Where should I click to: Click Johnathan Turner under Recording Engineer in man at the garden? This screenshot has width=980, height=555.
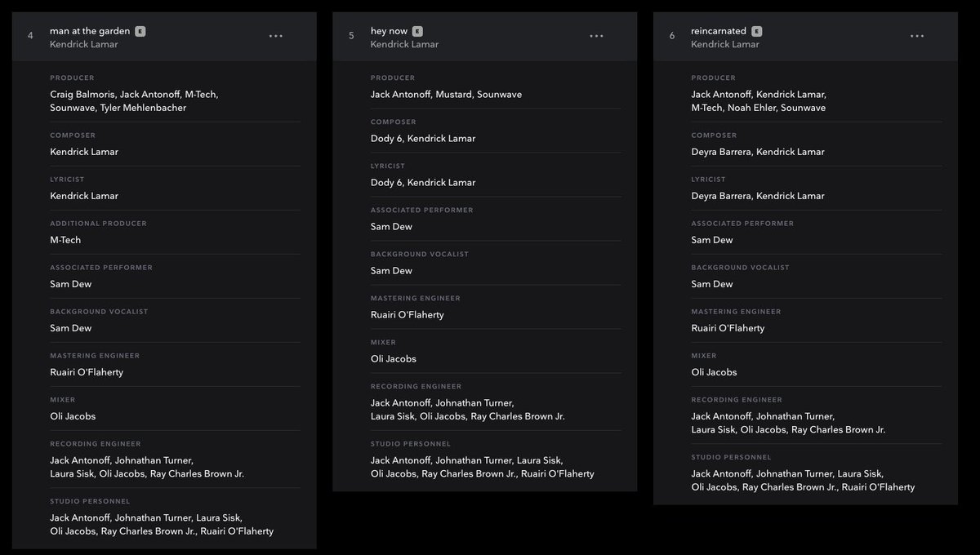[x=154, y=460]
